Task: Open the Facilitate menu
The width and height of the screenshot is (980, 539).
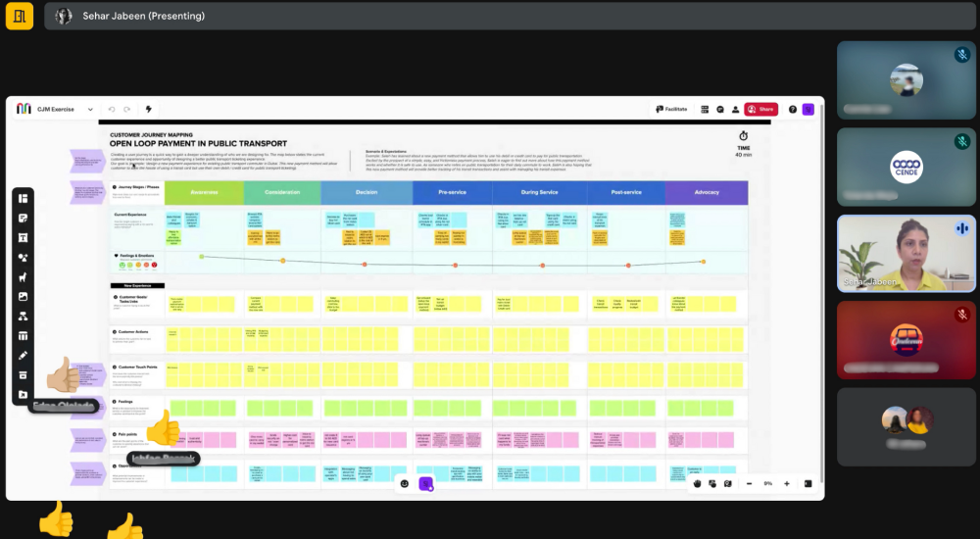Action: [x=671, y=109]
